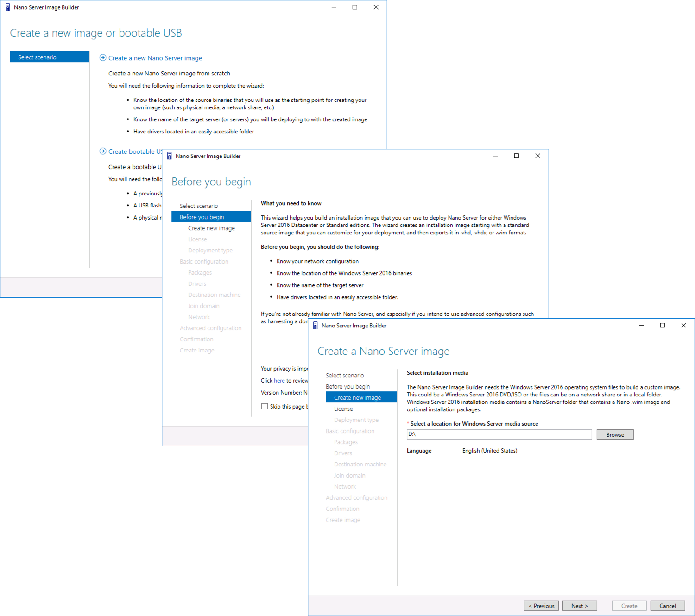Select Confirmation step in middle window
This screenshot has height=616, width=695.
pyautogui.click(x=196, y=339)
